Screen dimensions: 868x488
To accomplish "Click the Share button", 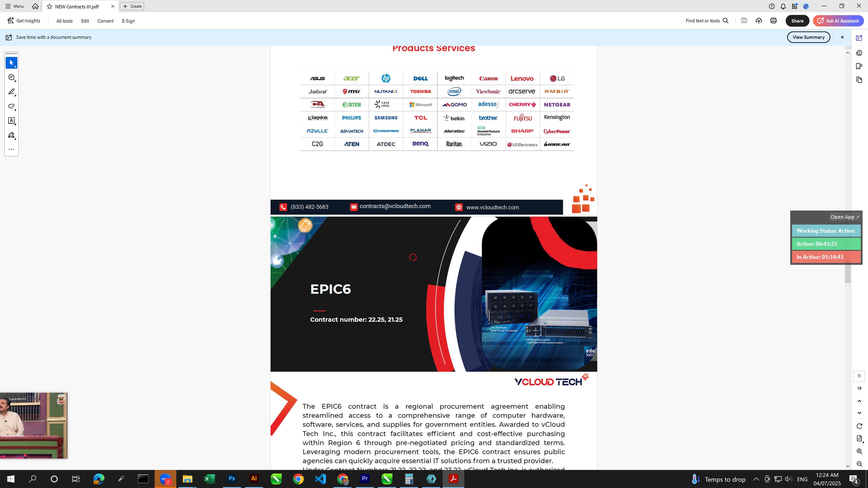I will tap(797, 21).
